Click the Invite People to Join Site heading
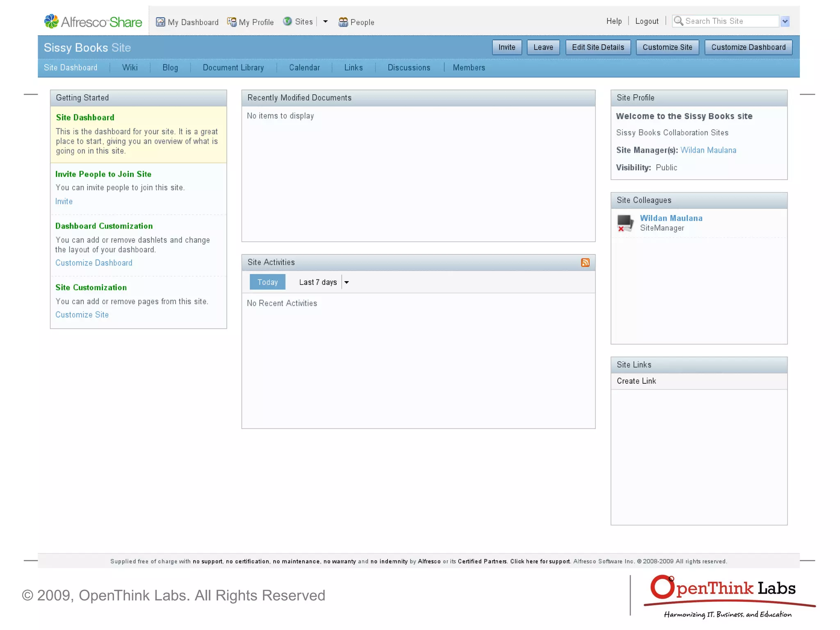This screenshot has width=840, height=630. point(103,174)
